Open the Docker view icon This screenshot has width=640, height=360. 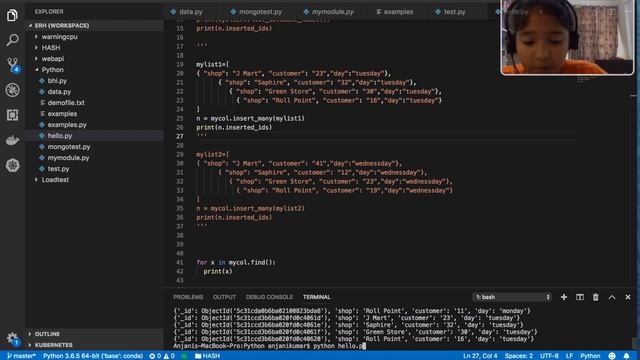click(12, 140)
